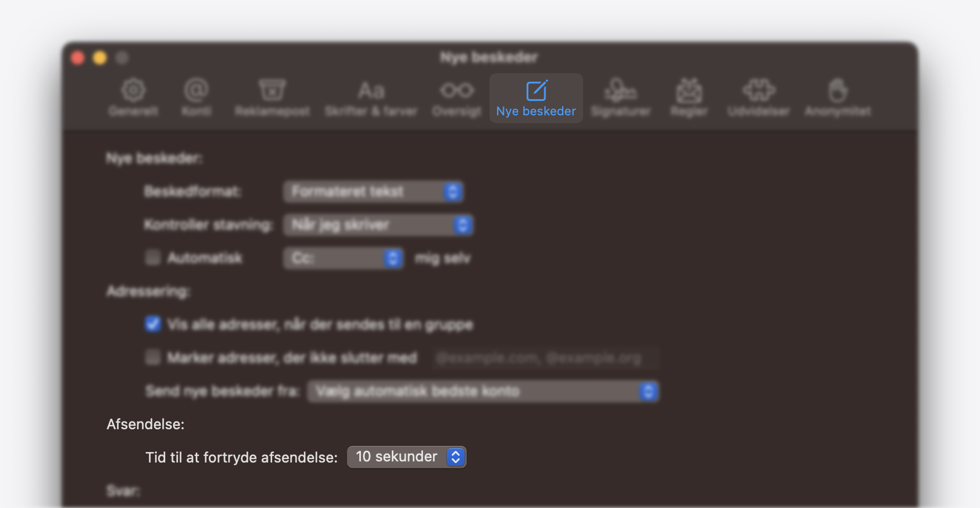Open the Generelt settings pane
Viewport: 980px width, 508px height.
(133, 98)
